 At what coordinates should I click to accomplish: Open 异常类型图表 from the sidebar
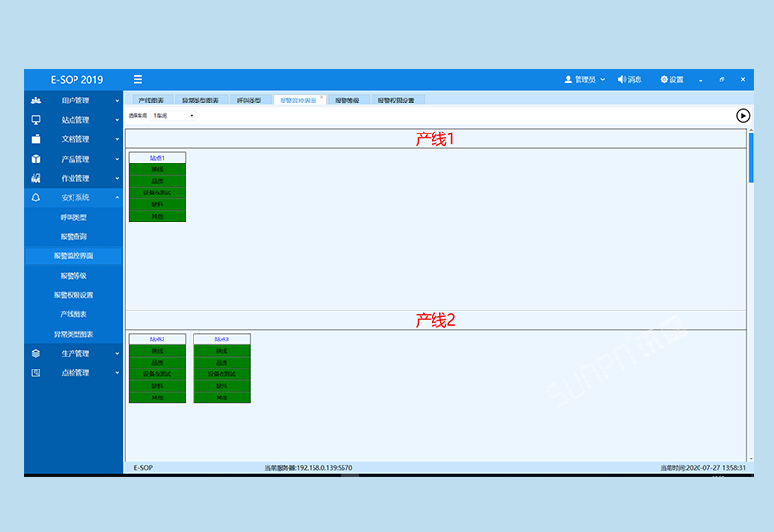coord(74,334)
